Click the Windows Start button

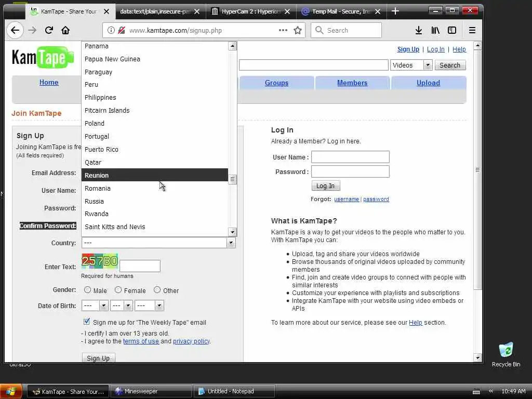11,391
